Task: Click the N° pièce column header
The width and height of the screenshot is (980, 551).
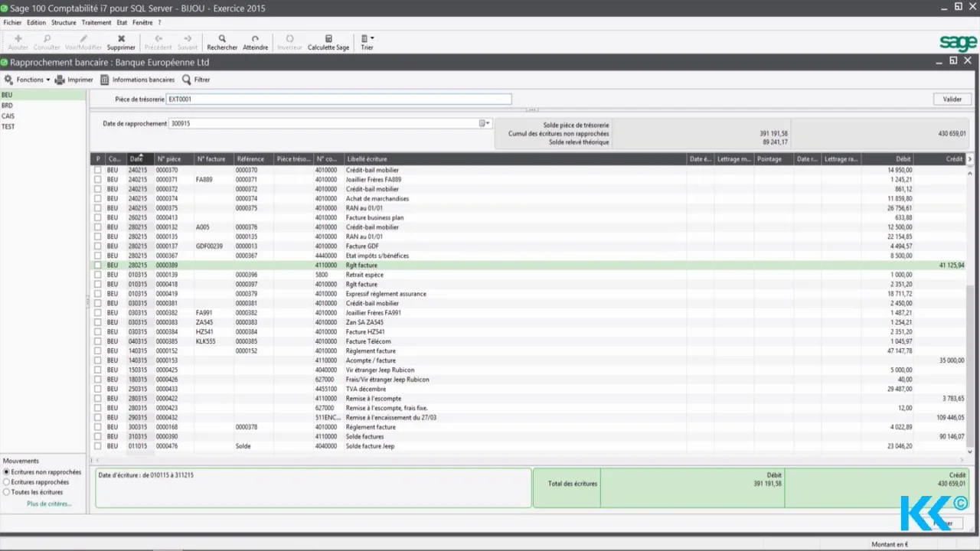Action: (x=175, y=159)
